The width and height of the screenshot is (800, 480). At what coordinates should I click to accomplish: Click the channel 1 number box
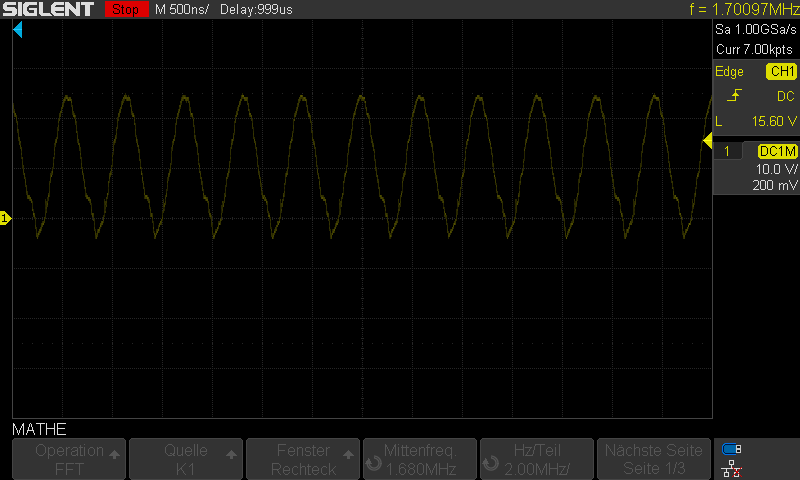click(727, 151)
